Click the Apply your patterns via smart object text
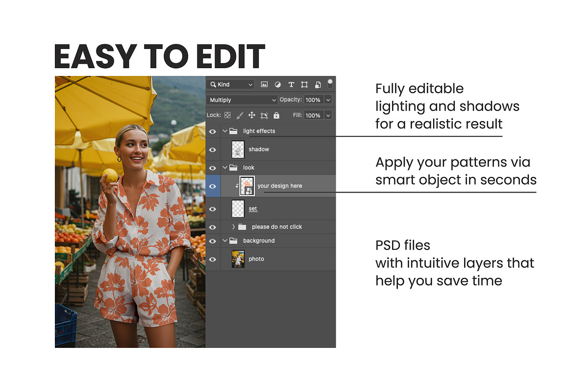 point(456,171)
